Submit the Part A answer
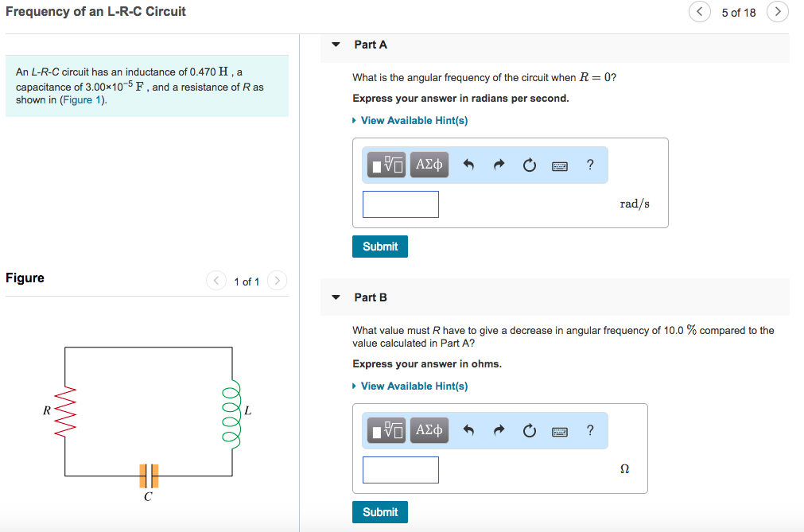804x532 pixels. point(380,247)
